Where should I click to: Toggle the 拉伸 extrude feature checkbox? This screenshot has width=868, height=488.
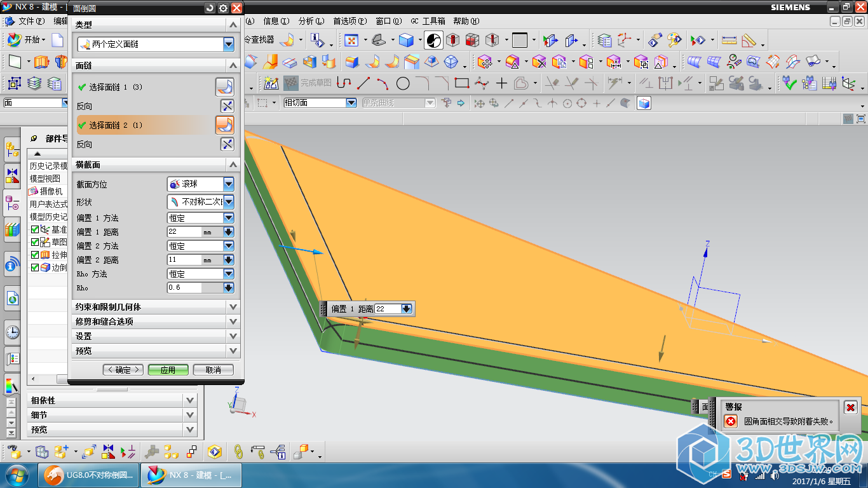35,255
